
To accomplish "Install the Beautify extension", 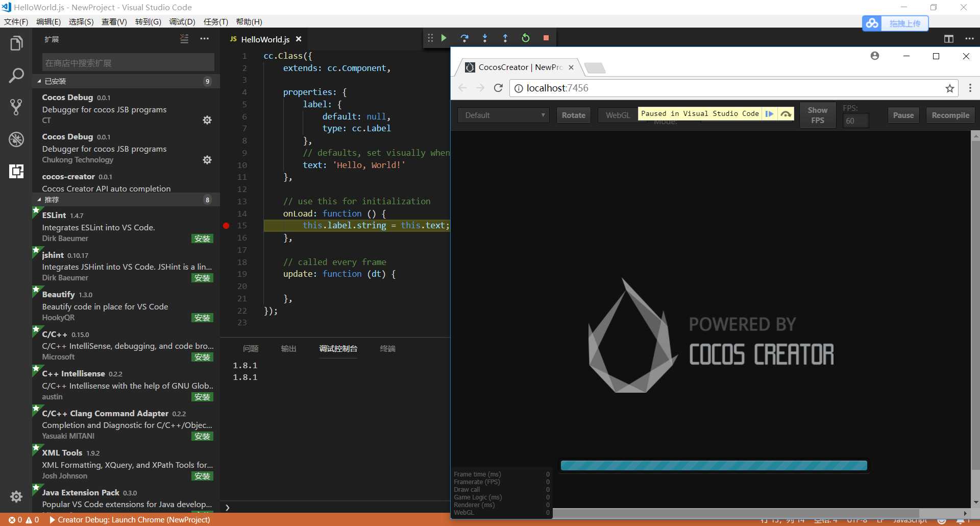I will 202,318.
